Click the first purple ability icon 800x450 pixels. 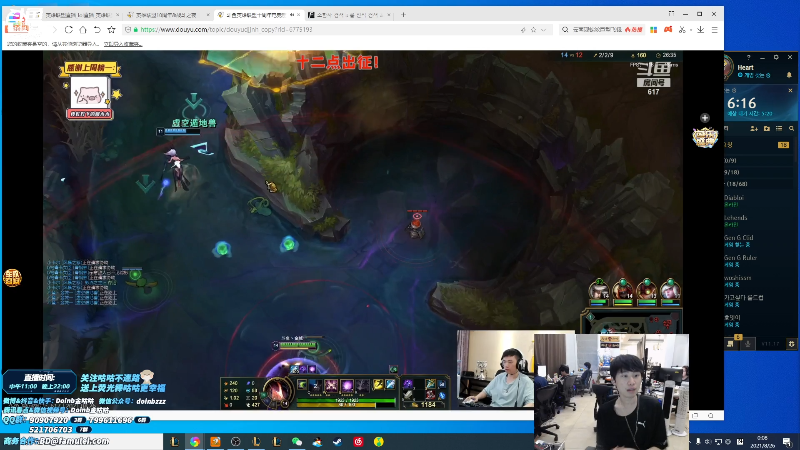point(331,385)
